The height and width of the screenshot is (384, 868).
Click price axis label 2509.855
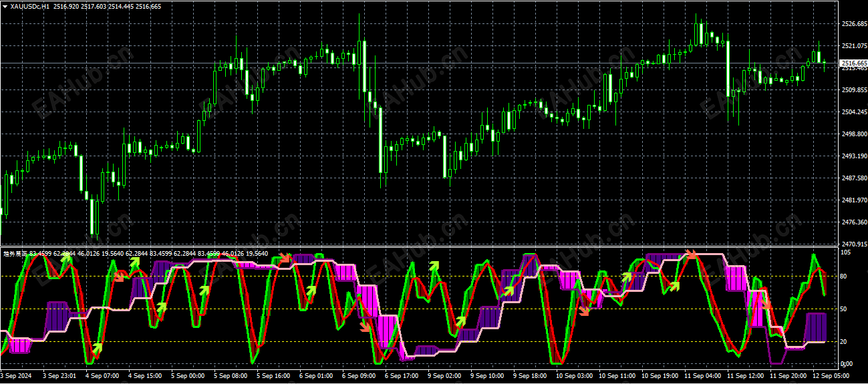click(x=853, y=90)
